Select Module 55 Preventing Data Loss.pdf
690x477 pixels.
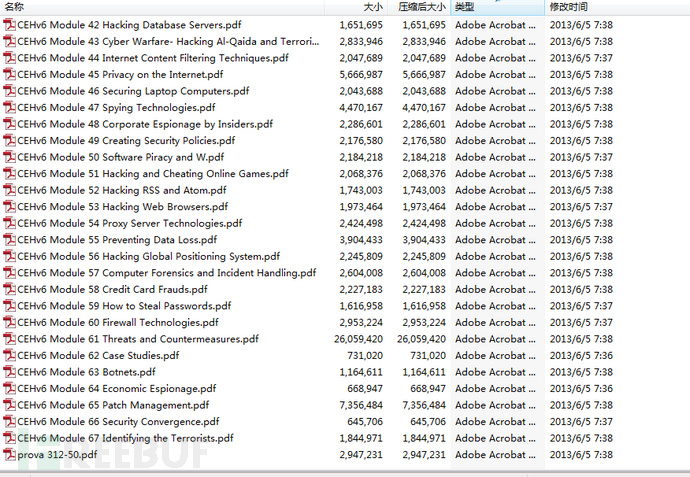click(x=117, y=240)
